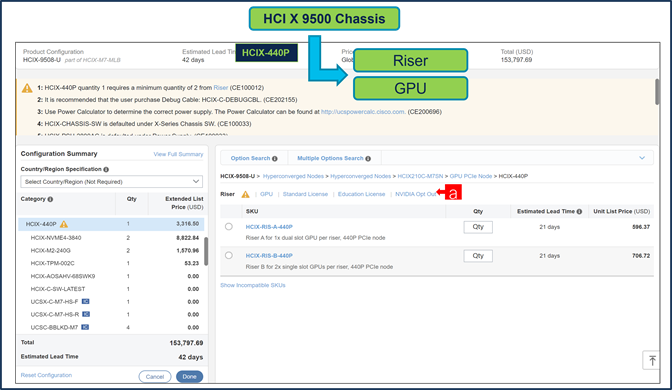The height and width of the screenshot is (390, 672).
Task: Click the GPU PCIe Node breadcrumb link
Action: click(471, 176)
